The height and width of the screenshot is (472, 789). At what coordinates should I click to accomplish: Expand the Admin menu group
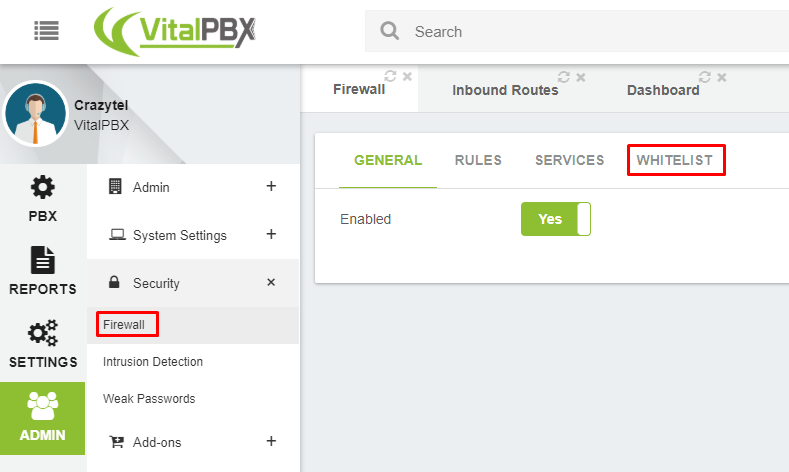[271, 187]
